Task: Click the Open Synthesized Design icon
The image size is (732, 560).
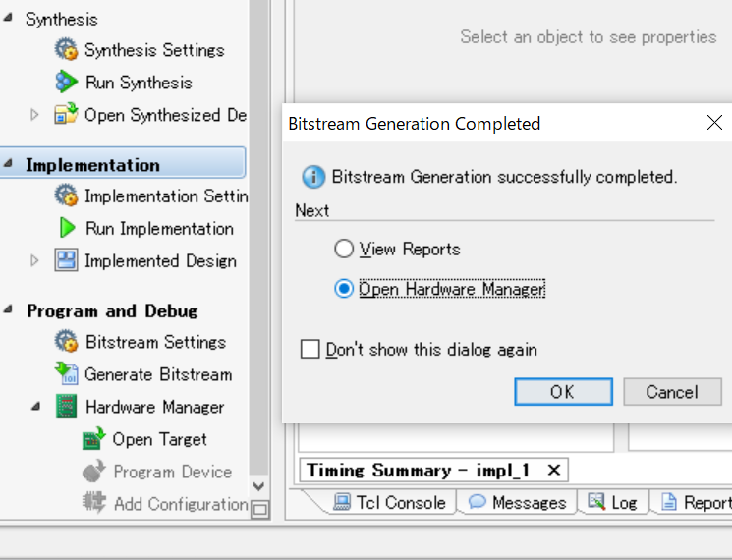Action: point(66,115)
